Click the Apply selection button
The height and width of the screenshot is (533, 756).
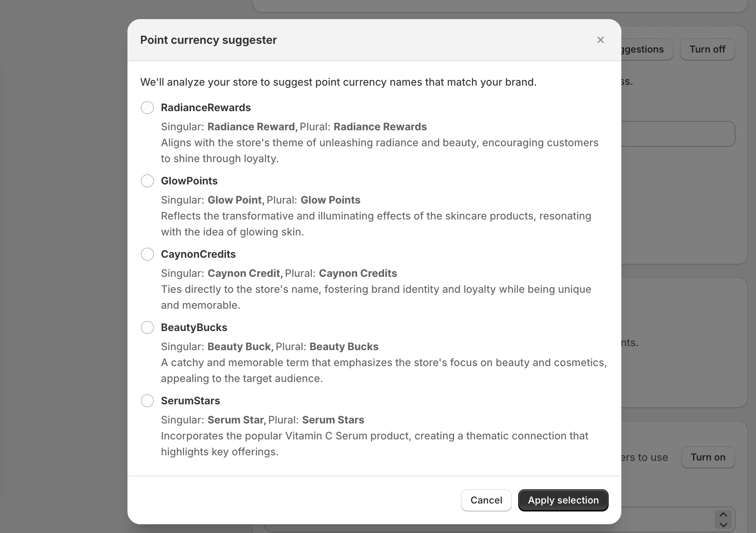pyautogui.click(x=563, y=500)
